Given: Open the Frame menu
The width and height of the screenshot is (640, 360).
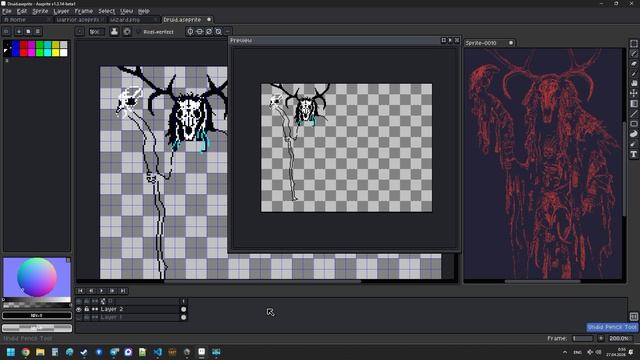Looking at the screenshot, I should point(84,11).
